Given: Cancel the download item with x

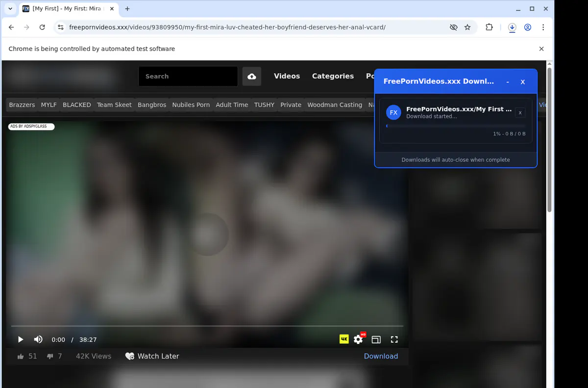Looking at the screenshot, I should click(520, 113).
